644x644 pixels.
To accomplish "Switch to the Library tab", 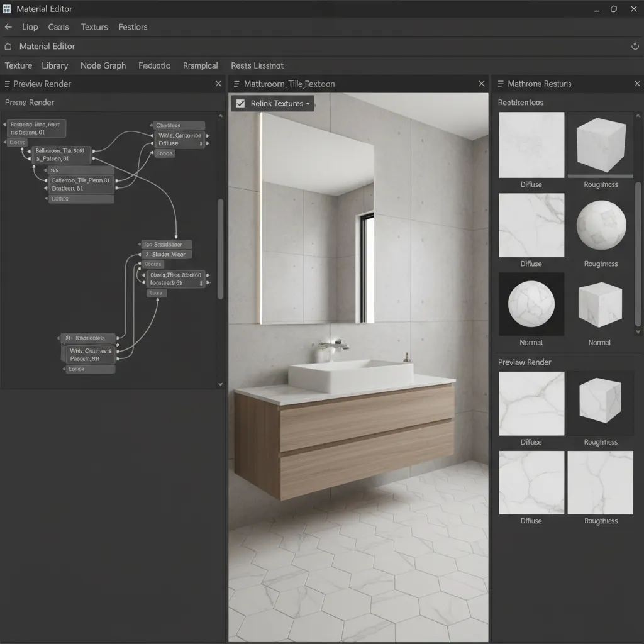I will (x=55, y=65).
